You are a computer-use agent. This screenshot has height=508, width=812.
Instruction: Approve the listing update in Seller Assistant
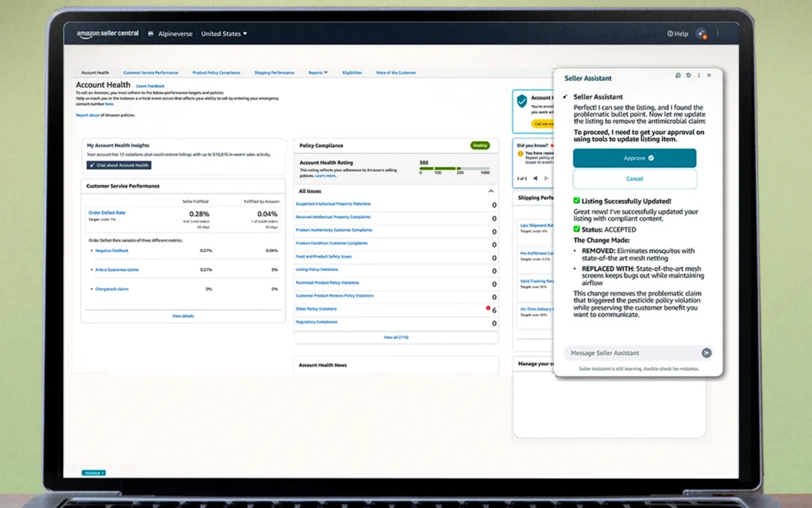click(634, 157)
